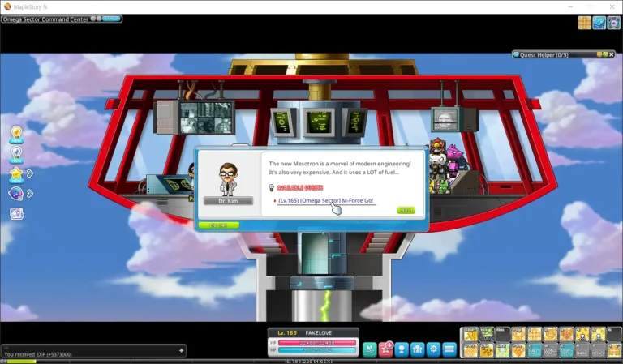Click the pink HP bar

coord(317,343)
